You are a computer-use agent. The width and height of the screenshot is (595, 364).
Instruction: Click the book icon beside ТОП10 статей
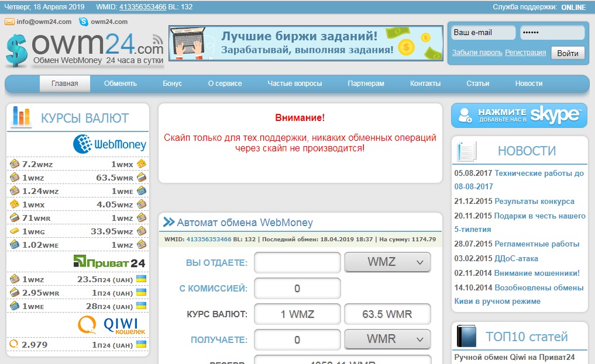[x=467, y=337]
